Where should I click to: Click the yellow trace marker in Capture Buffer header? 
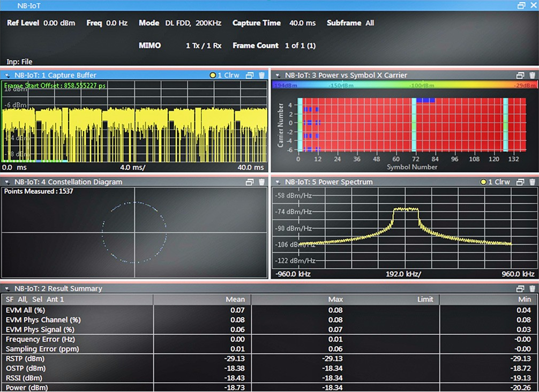(x=213, y=75)
